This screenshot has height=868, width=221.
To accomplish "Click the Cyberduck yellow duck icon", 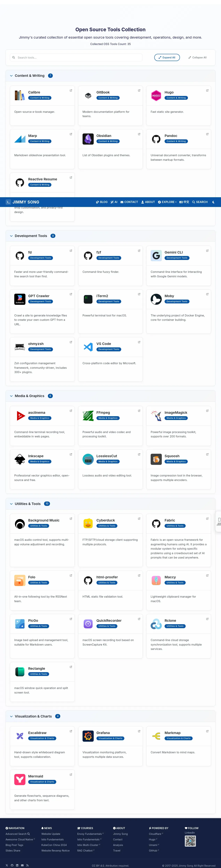I will coord(88,524).
